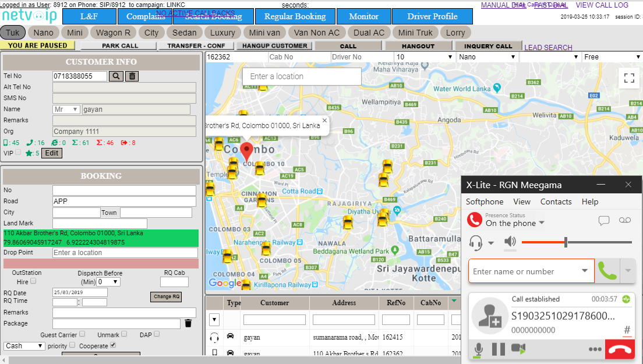This screenshot has width=643, height=364.
Task: Enable the Guest Carrier checkbox
Action: (x=82, y=334)
